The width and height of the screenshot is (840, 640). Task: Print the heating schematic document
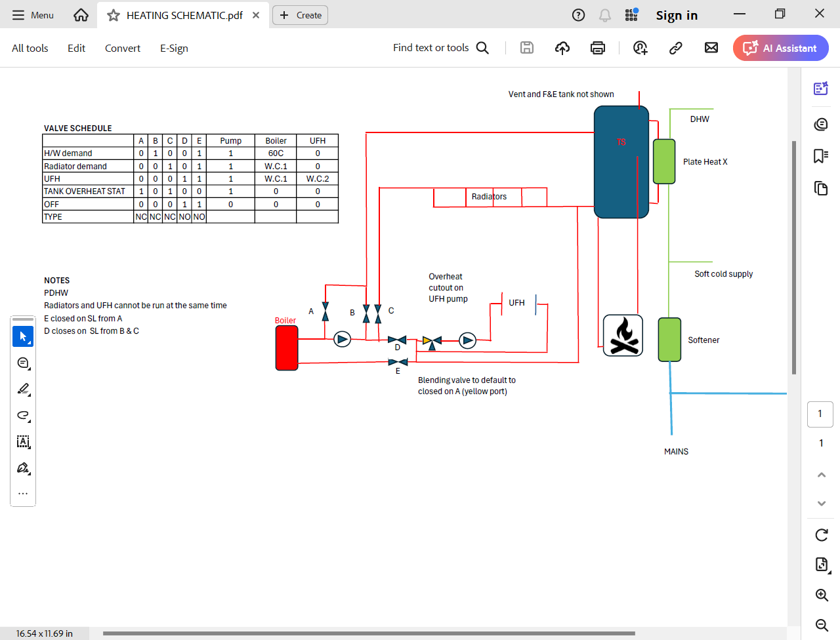[597, 48]
